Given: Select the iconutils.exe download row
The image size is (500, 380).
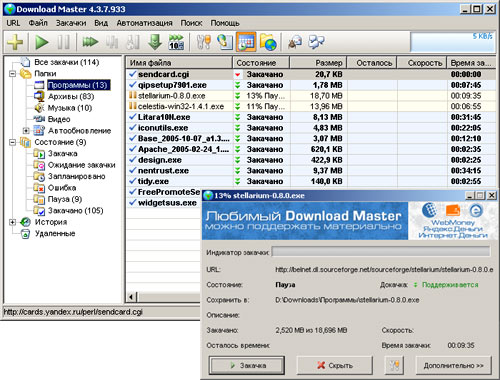Looking at the screenshot, I should pos(311,128).
